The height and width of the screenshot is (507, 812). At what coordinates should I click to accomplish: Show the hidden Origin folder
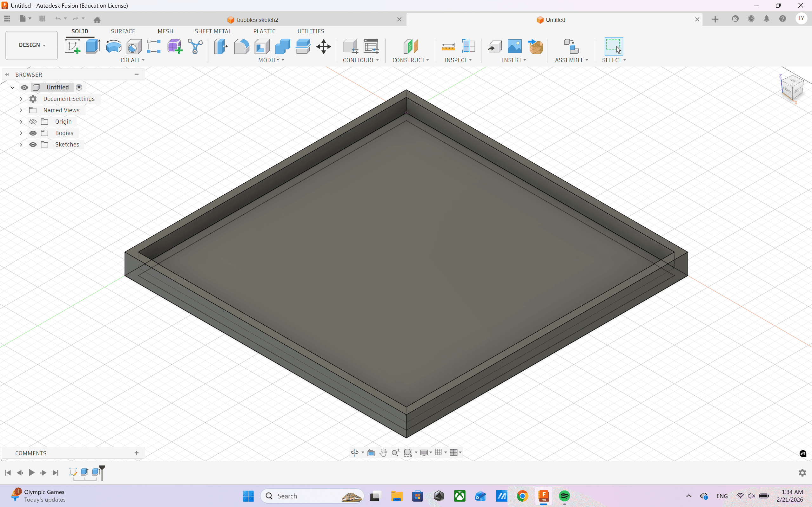click(33, 122)
